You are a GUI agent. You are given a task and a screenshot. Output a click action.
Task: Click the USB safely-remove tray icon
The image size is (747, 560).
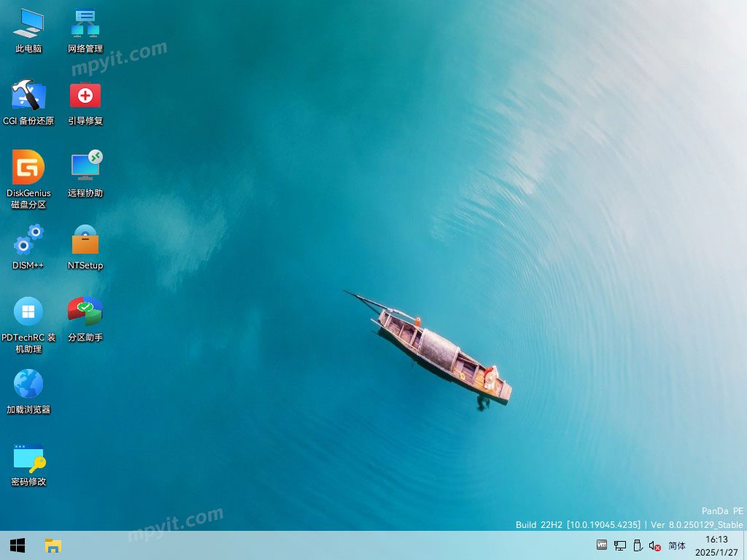(x=638, y=545)
